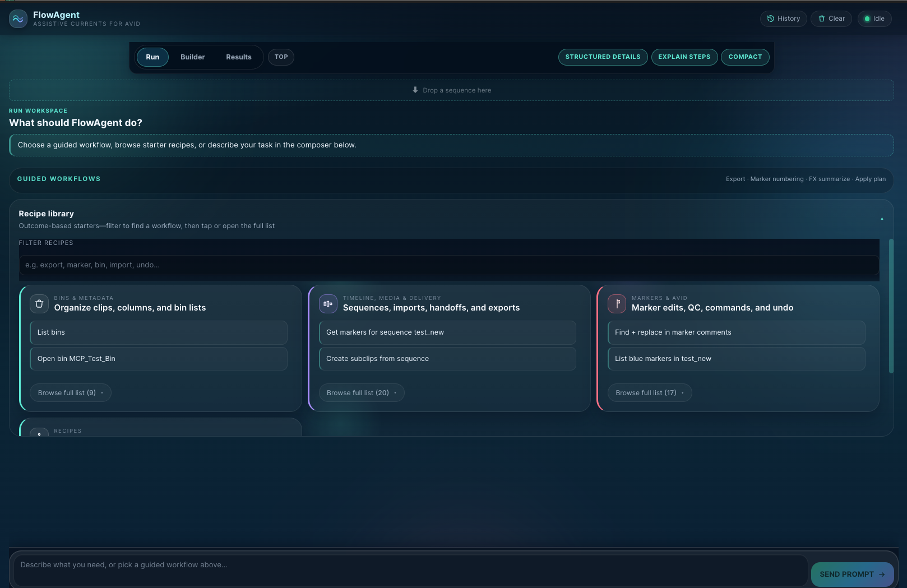Click the Sequences, imports, handoffs, and exports heading
The width and height of the screenshot is (907, 588).
[431, 308]
